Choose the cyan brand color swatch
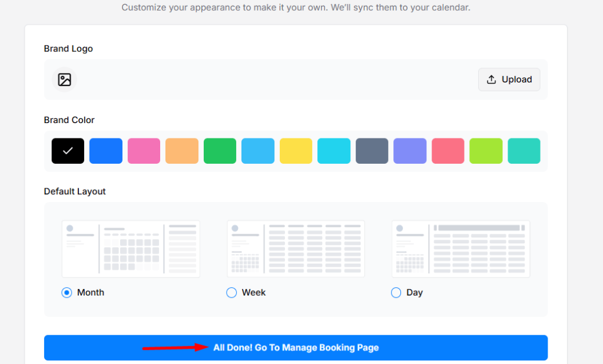 tap(334, 151)
